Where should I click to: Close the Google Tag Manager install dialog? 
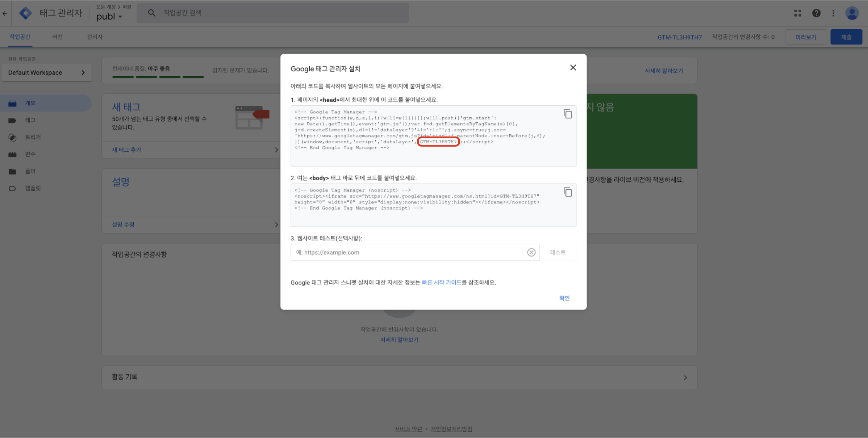(573, 68)
